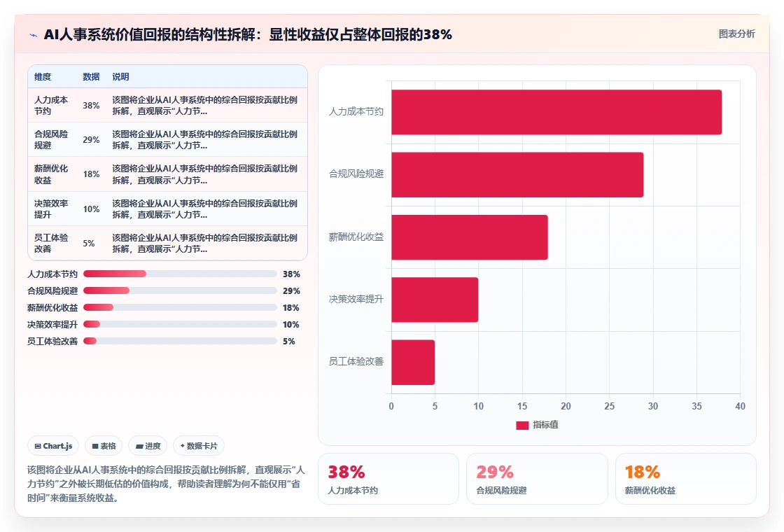Click the 合规风险规避 chart bar
The width and height of the screenshot is (784, 532).
coord(517,174)
